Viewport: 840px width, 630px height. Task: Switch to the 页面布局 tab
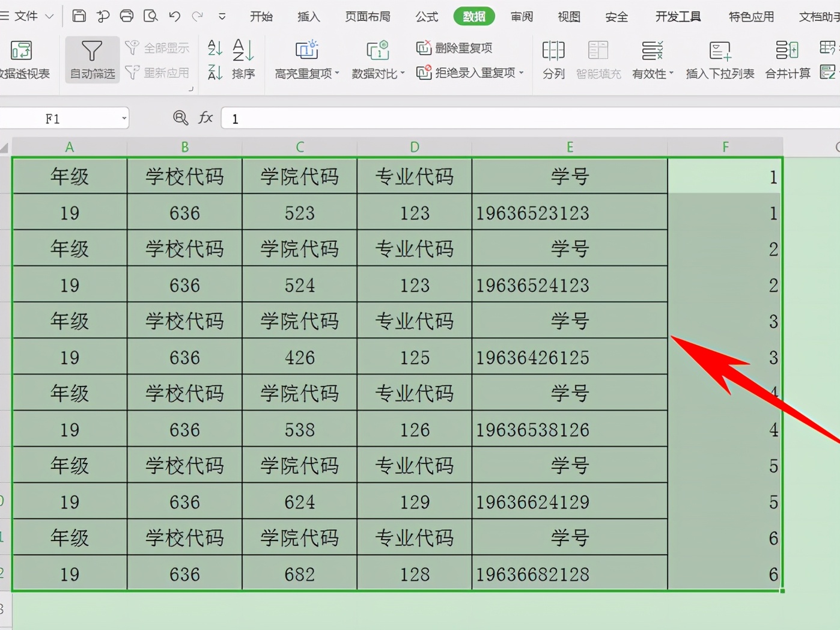tap(368, 17)
